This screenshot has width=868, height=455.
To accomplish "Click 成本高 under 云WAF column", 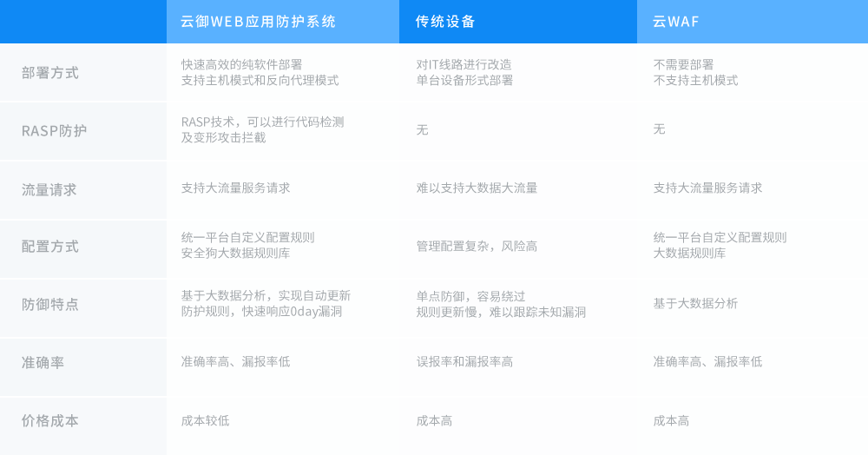I will point(671,420).
